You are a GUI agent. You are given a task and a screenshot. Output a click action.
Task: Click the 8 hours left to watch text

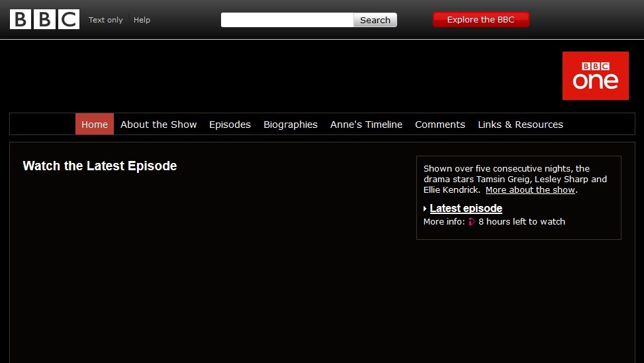pyautogui.click(x=522, y=222)
